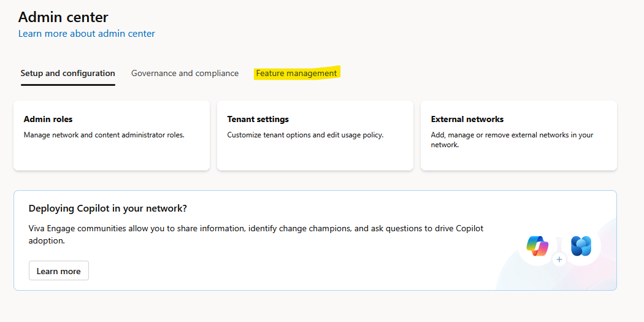644x322 pixels.
Task: Click the Viva Engage communities description paragraph
Action: tap(256, 234)
